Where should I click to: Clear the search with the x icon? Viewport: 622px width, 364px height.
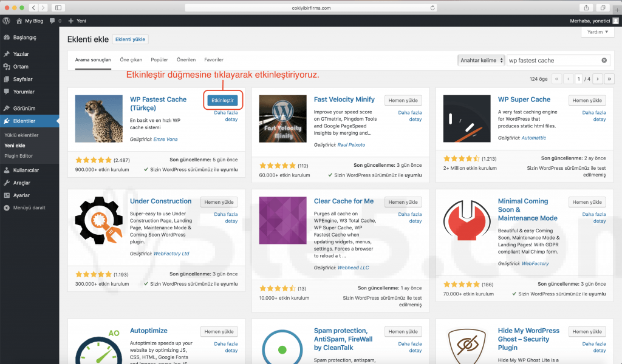(x=603, y=60)
